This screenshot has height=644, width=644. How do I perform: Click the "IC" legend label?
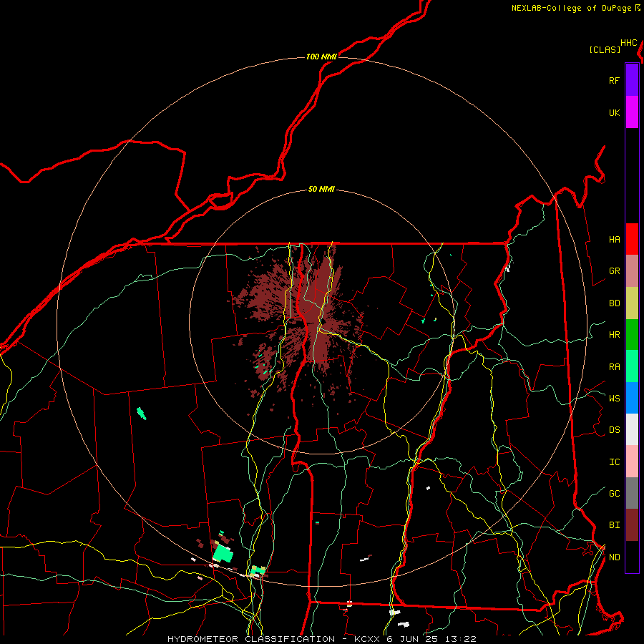[x=614, y=462]
